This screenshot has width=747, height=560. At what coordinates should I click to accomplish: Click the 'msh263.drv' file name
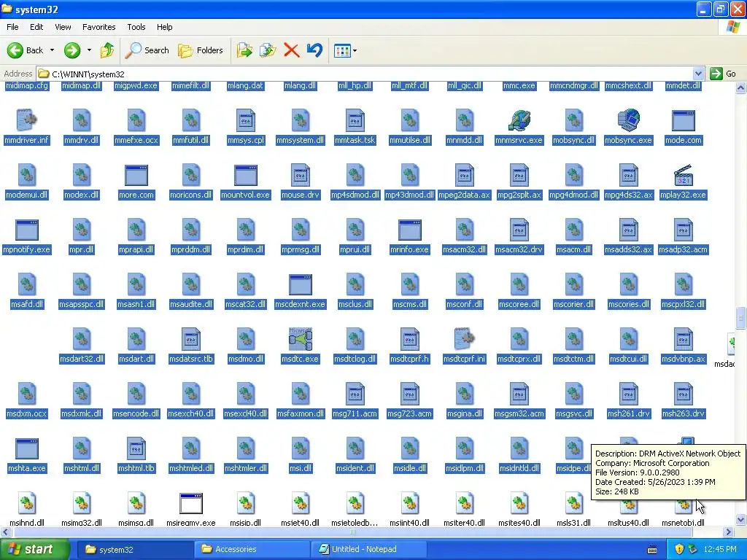click(x=683, y=414)
